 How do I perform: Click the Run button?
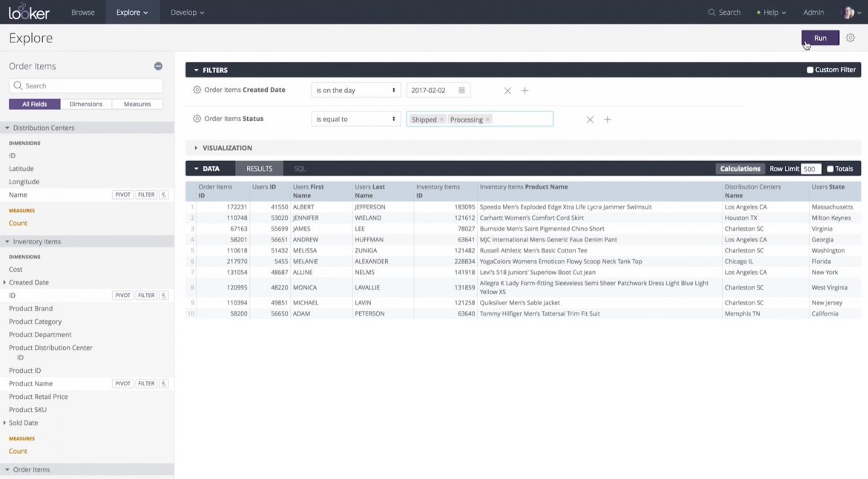[x=820, y=37]
